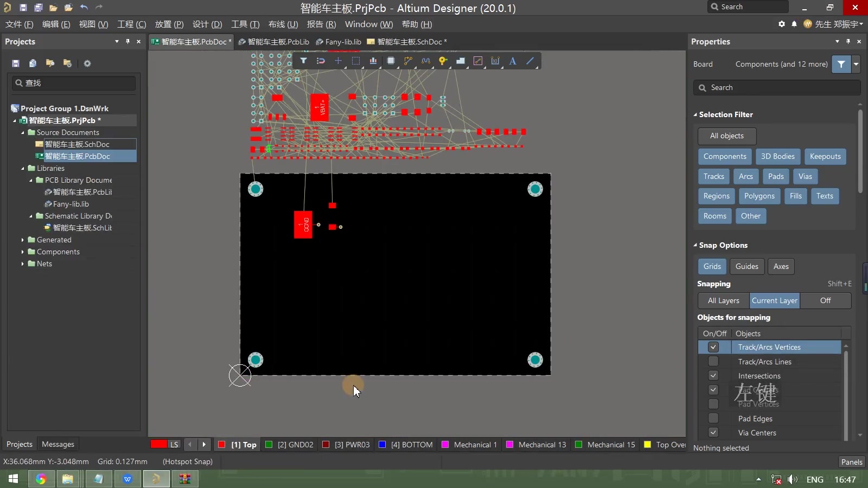This screenshot has height=488, width=868.
Task: Click the Properties panel Search field
Action: pos(777,87)
